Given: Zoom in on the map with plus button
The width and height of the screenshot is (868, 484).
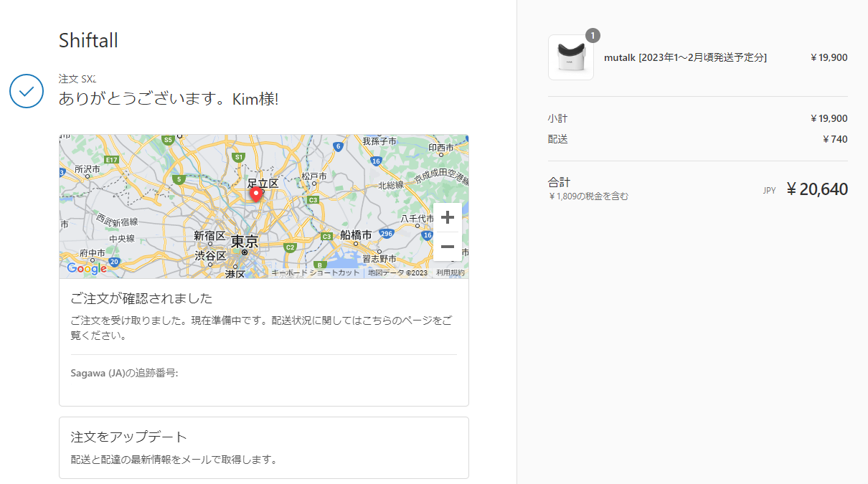Looking at the screenshot, I should (x=448, y=217).
